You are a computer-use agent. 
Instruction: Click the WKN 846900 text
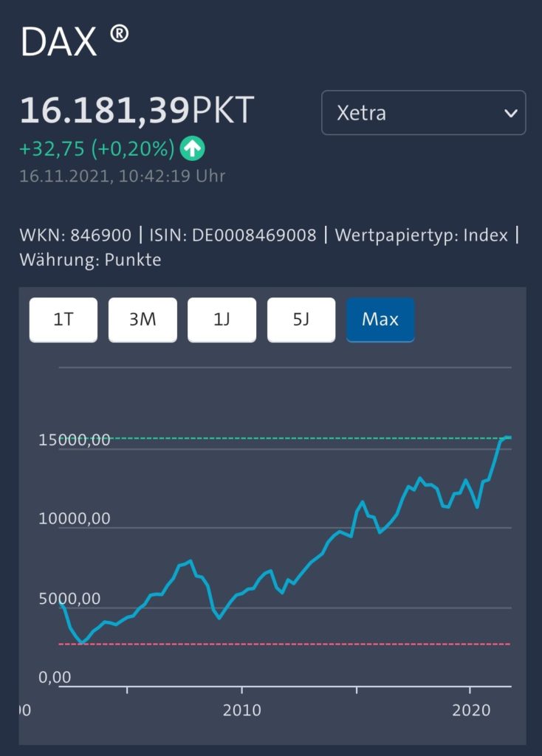click(75, 236)
